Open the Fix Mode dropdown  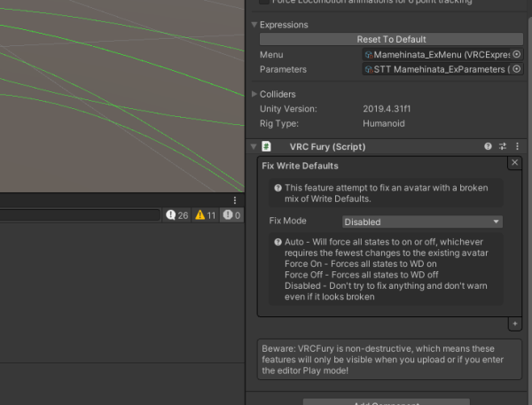tap(423, 222)
